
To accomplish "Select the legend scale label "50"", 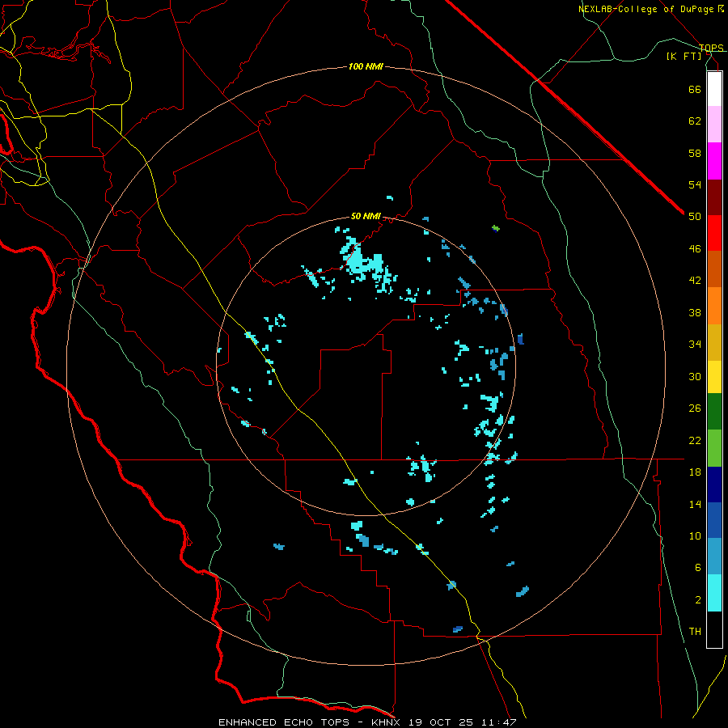I will (695, 217).
